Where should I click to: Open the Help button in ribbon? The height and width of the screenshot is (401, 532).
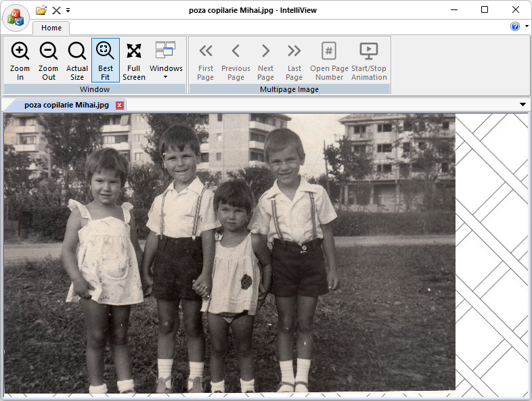515,26
